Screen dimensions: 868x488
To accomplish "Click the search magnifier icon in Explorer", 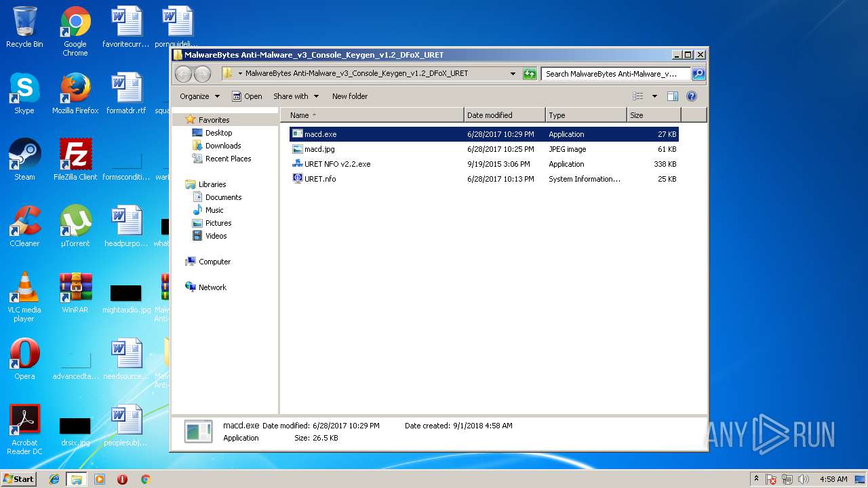I will pyautogui.click(x=698, y=74).
